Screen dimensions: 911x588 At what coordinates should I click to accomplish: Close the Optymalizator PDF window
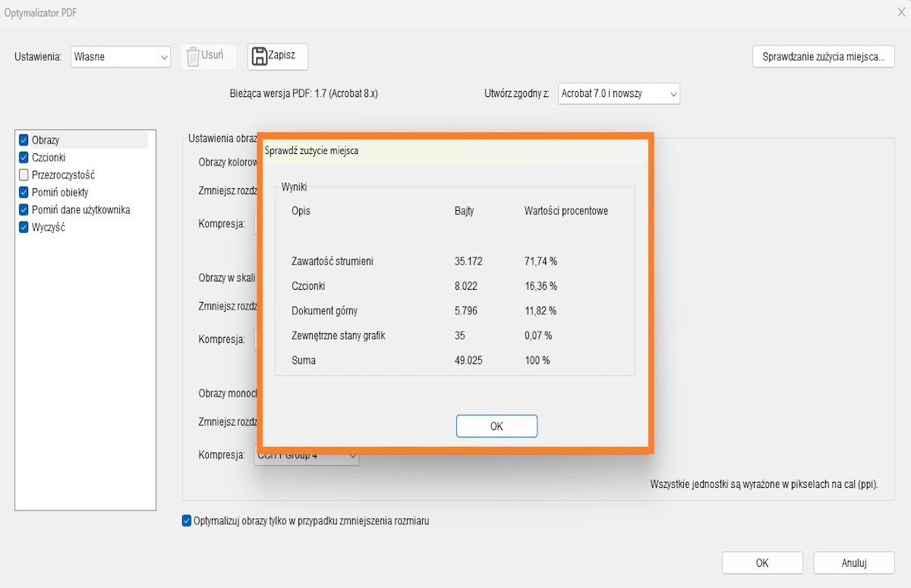tap(900, 11)
